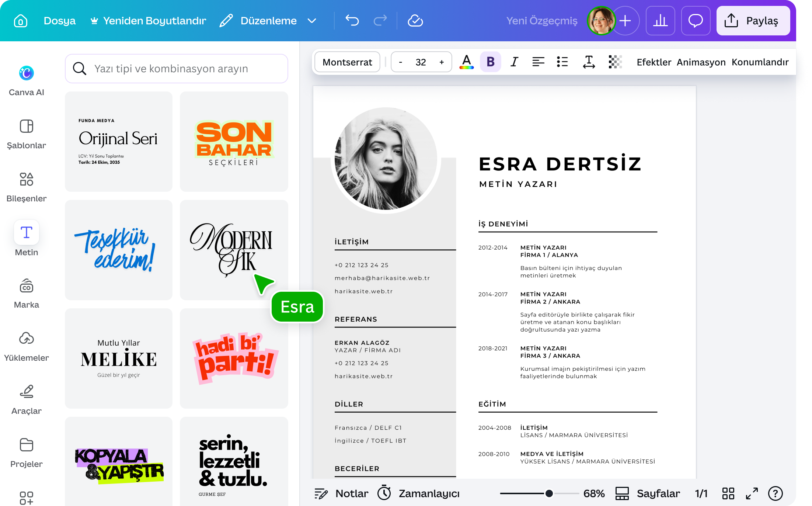
Task: Select the circular profile photo
Action: [x=386, y=159]
